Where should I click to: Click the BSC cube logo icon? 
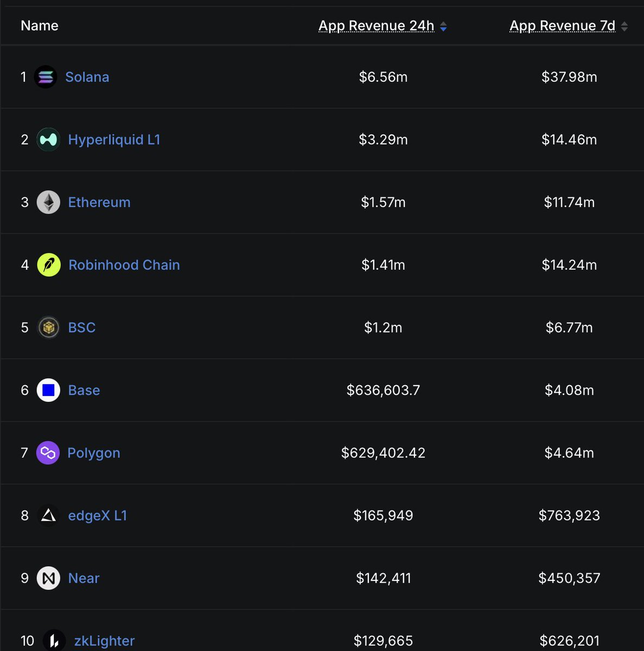[48, 328]
